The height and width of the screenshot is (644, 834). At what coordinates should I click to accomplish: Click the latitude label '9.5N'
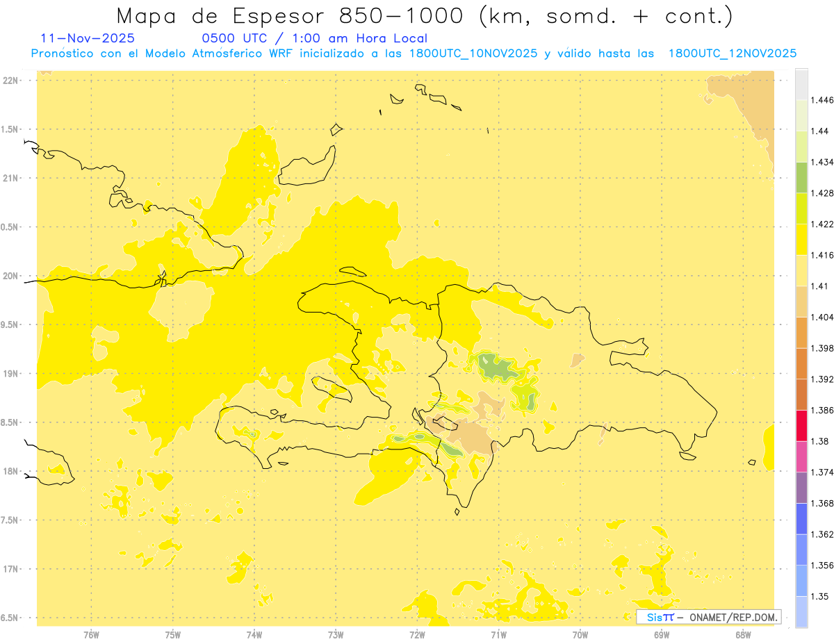[10, 325]
